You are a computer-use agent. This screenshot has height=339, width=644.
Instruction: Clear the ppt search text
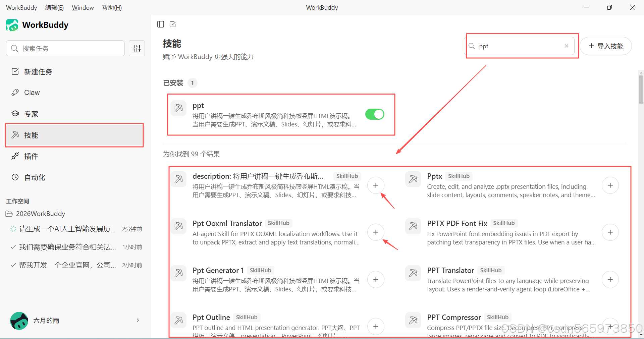(x=567, y=46)
